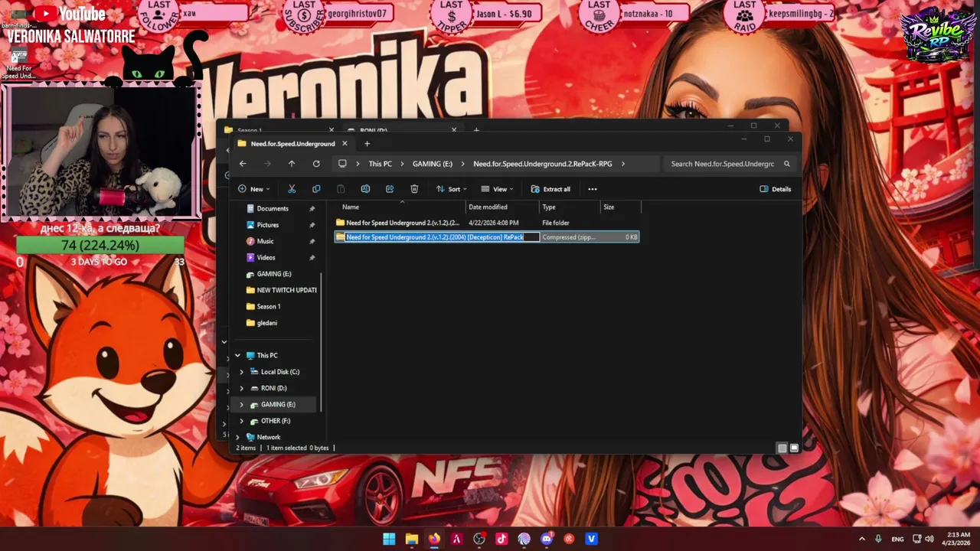This screenshot has height=551, width=980.
Task: Expand Local Disk (C:) in the tree
Action: (242, 372)
